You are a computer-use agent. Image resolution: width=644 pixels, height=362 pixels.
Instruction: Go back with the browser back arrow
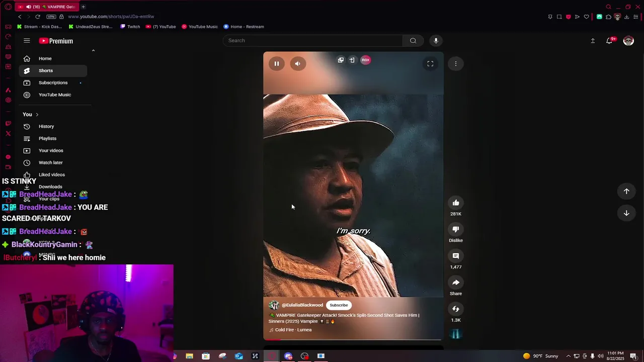point(20,17)
